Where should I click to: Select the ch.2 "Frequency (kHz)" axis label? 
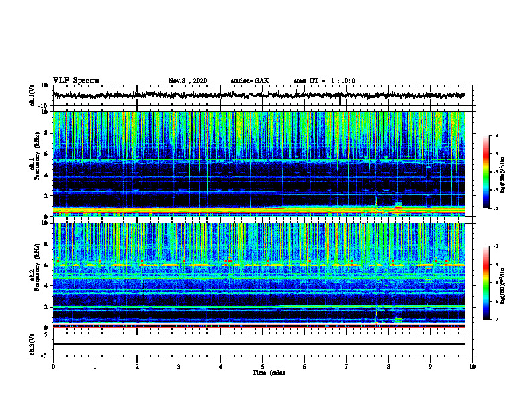point(37,267)
